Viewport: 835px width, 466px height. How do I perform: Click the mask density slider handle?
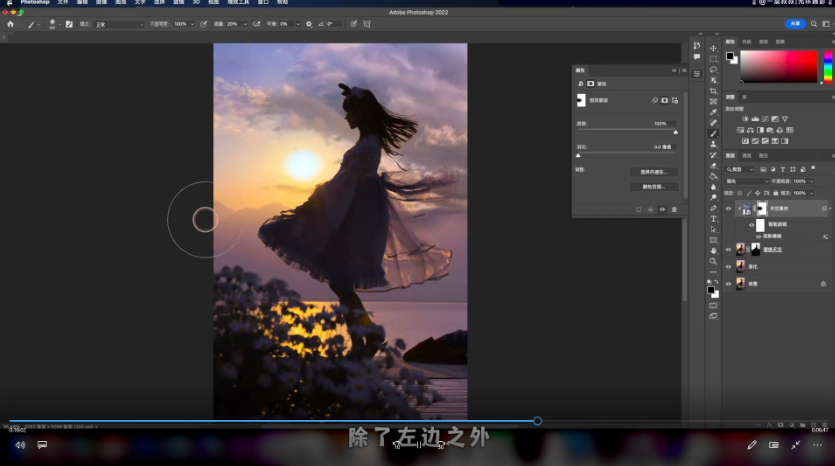676,132
